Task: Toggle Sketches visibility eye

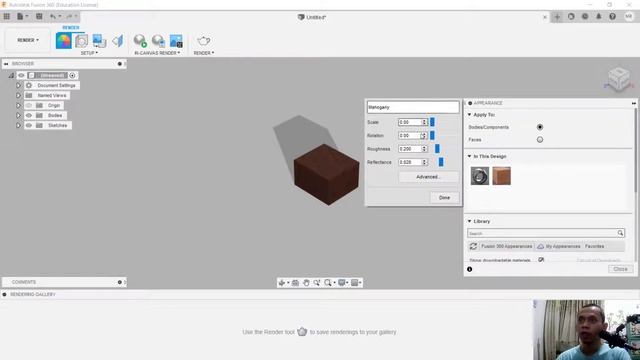Action: [x=29, y=125]
